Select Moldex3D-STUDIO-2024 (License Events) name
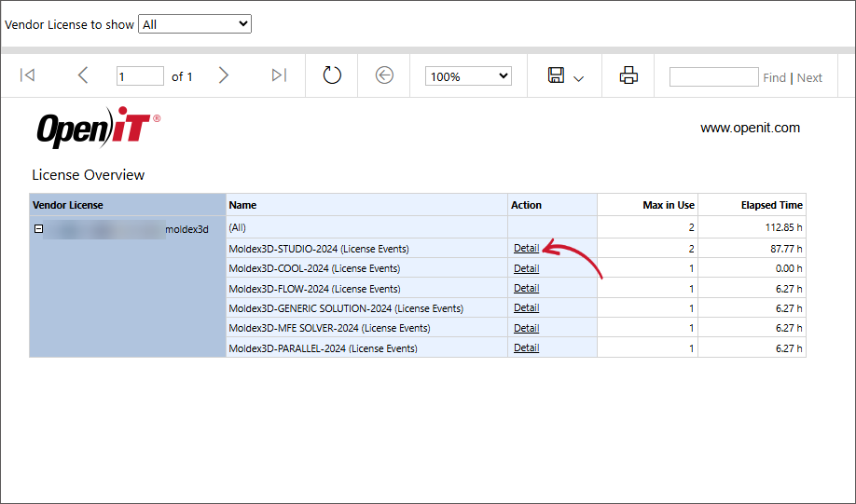Image resolution: width=856 pixels, height=504 pixels. (319, 249)
